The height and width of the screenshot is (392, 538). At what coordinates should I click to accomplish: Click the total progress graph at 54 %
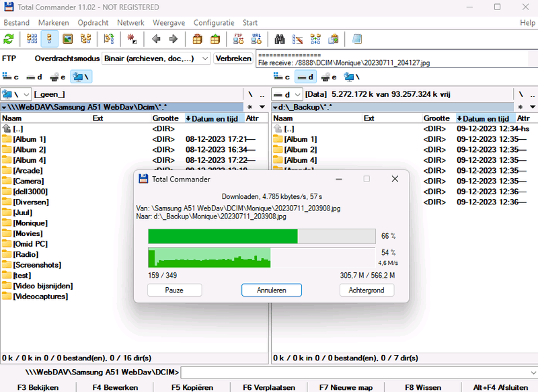pyautogui.click(x=262, y=258)
